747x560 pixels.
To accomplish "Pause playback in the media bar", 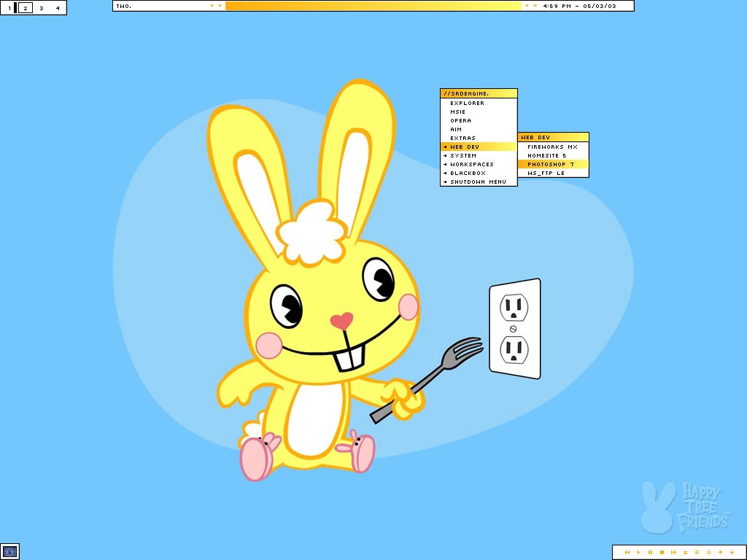I will [x=650, y=553].
